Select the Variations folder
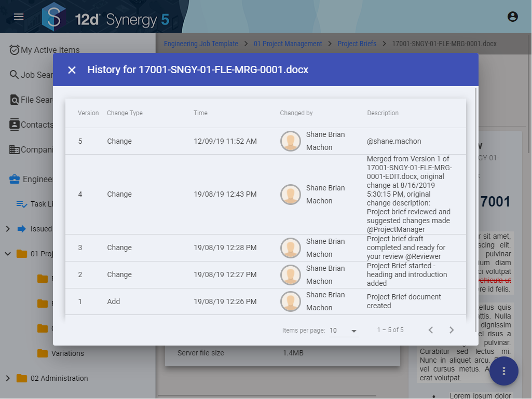This screenshot has width=532, height=399. pos(67,353)
